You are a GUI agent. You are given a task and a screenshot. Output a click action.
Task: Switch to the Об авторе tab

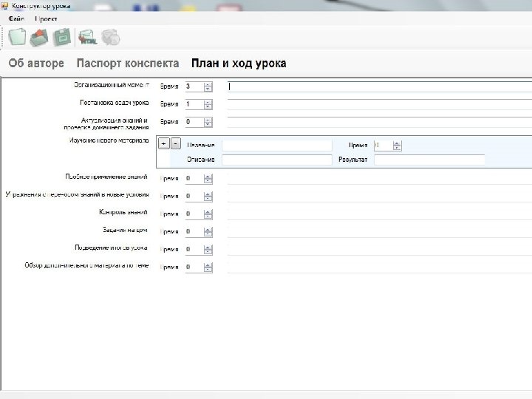36,63
